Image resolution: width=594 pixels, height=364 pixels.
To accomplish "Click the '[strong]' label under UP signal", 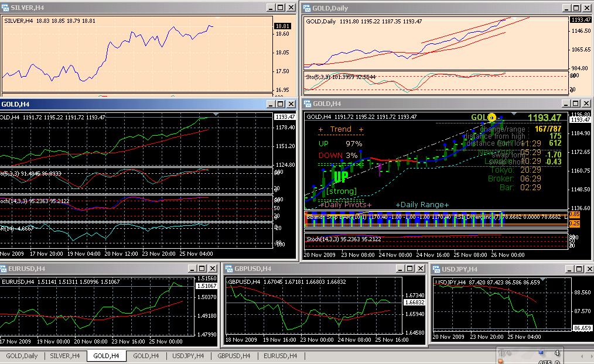I will 342,191.
